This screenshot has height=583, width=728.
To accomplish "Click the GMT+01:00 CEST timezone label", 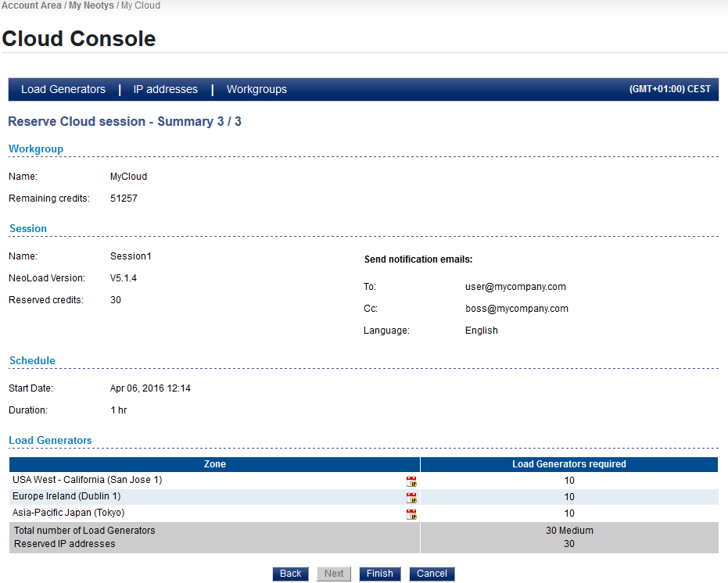I will 669,90.
